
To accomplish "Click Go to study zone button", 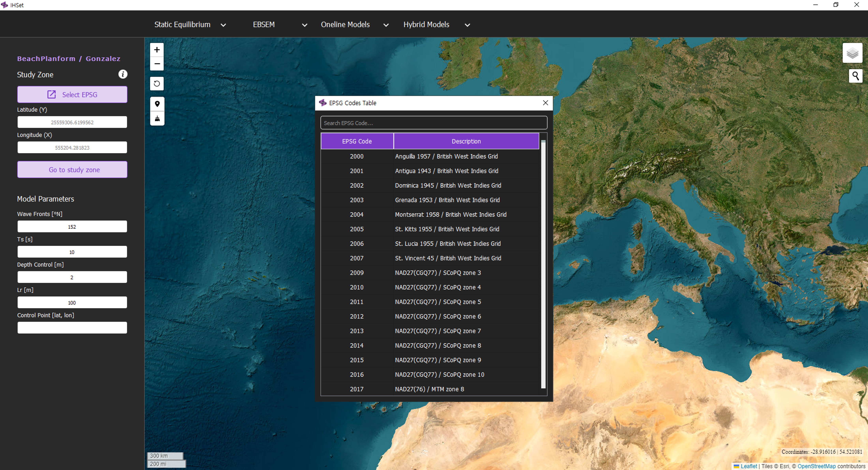I will tap(72, 170).
